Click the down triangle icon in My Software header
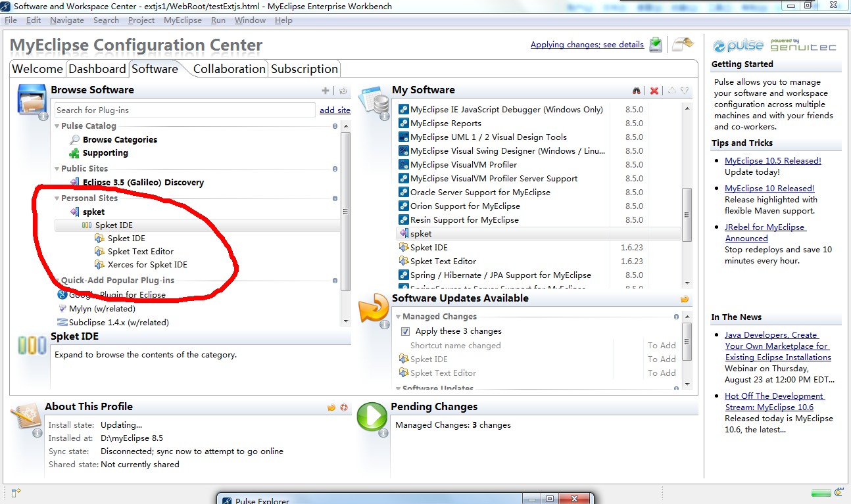This screenshot has width=851, height=504. [x=685, y=91]
